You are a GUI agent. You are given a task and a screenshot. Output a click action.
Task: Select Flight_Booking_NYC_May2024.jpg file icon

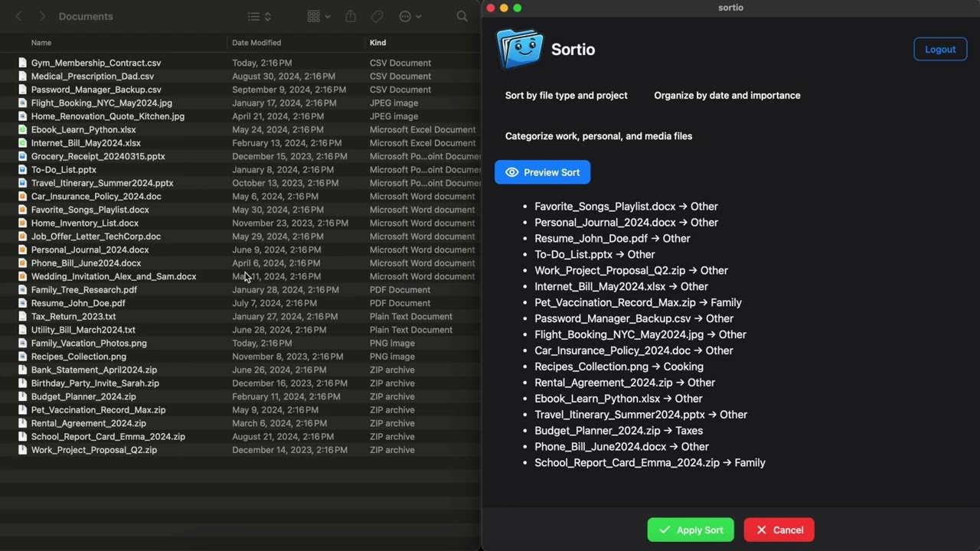[22, 103]
